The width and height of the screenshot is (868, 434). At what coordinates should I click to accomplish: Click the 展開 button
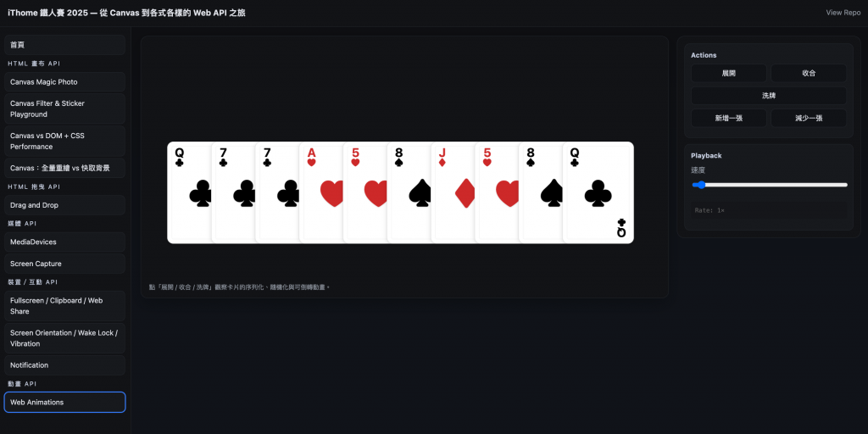click(728, 73)
